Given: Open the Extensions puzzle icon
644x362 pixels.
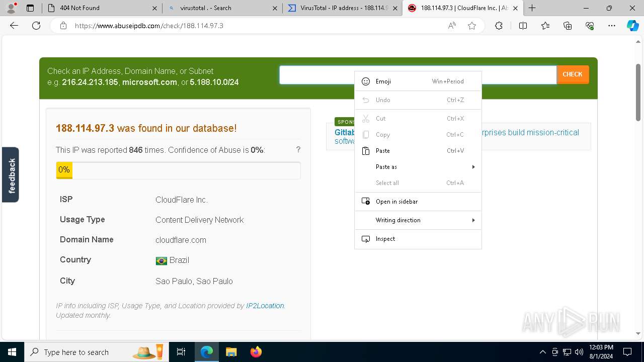Looking at the screenshot, I should tap(499, 26).
